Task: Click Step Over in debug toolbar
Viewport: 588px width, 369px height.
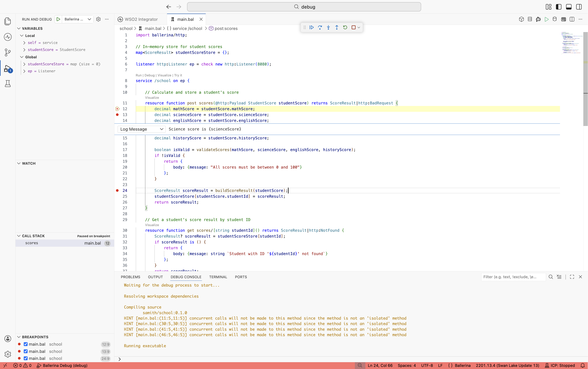Action: pyautogui.click(x=320, y=27)
